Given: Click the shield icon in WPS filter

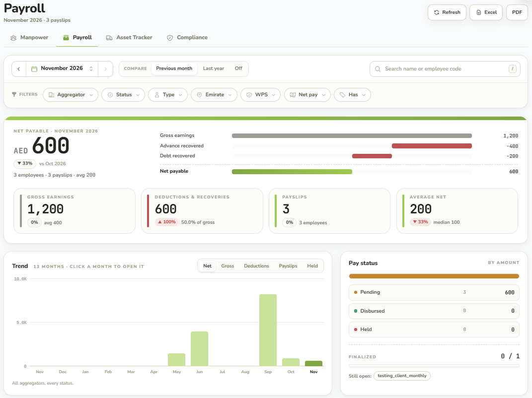Looking at the screenshot, I should [x=249, y=95].
